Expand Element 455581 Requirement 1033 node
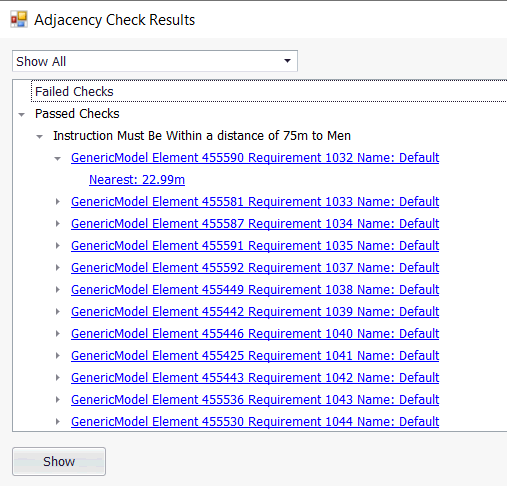This screenshot has height=486, width=507. (x=58, y=202)
